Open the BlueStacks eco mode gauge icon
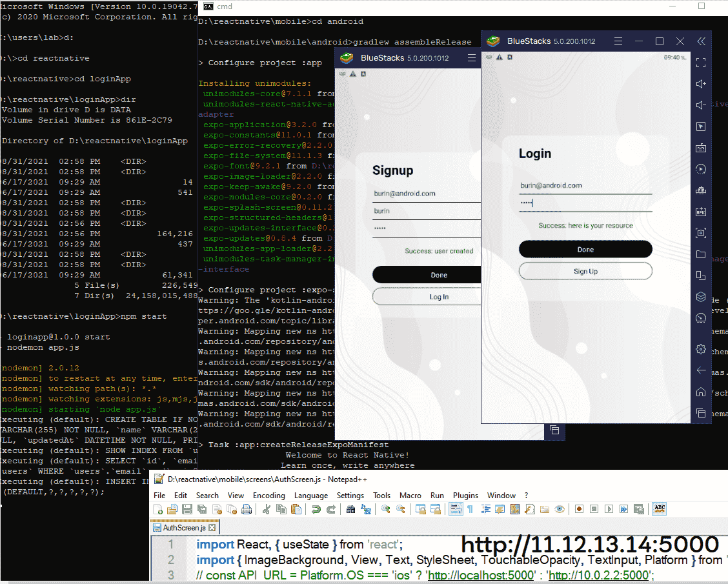The height and width of the screenshot is (584, 728). coord(701,318)
